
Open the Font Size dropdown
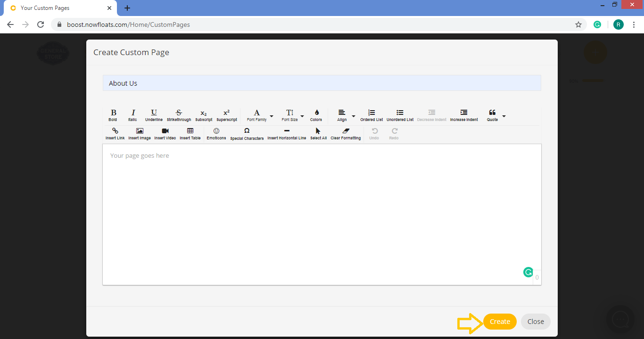pos(302,115)
